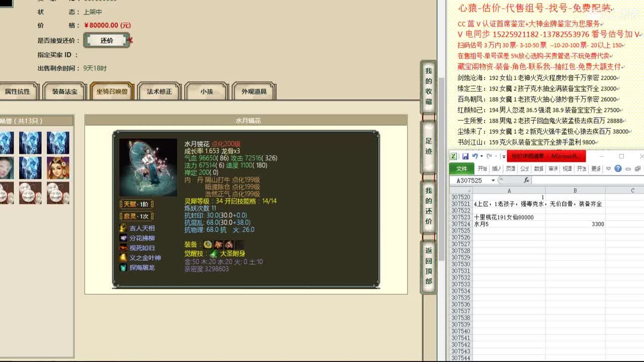This screenshot has width=644, height=362.
Task: Click the first equipment slot icon beside 装备
Action: (x=208, y=245)
